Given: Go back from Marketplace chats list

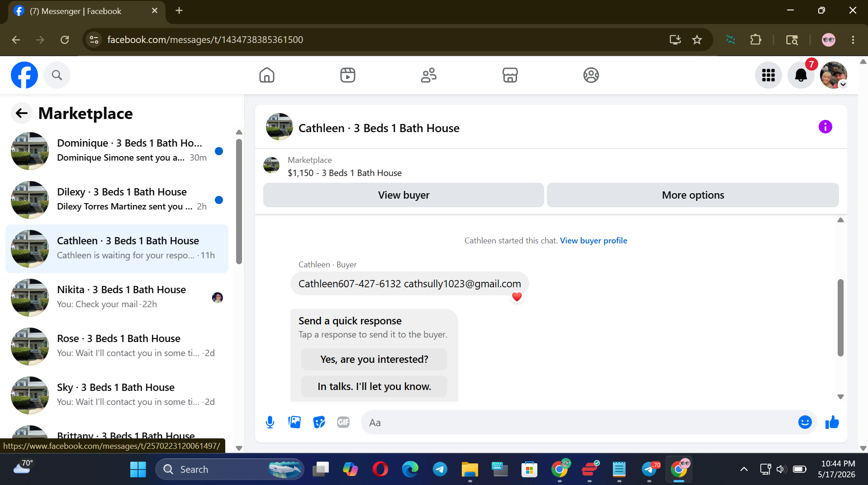Looking at the screenshot, I should point(22,113).
